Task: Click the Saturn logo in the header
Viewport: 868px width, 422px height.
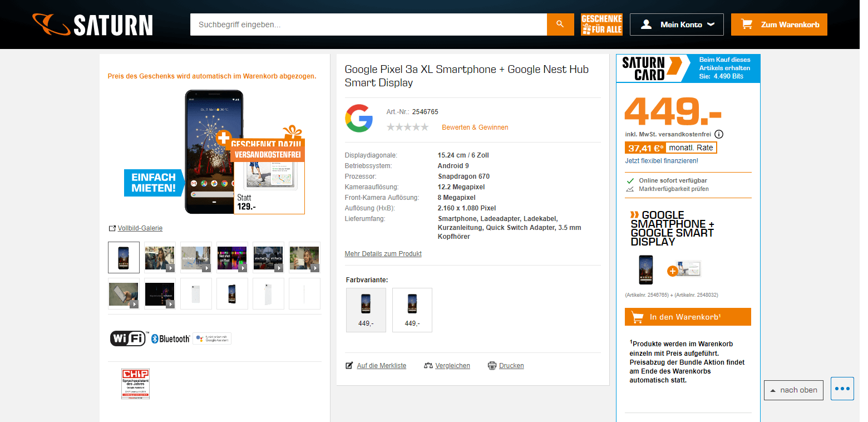Action: point(92,25)
